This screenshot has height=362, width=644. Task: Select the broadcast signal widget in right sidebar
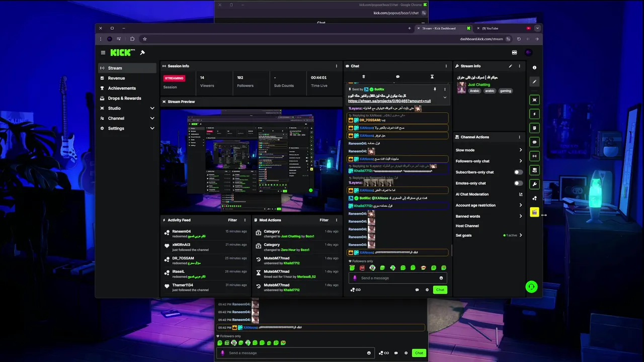point(534,156)
